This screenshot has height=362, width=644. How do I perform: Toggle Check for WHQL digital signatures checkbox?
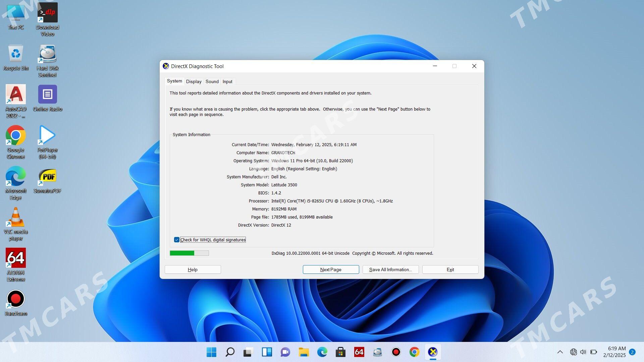[x=176, y=239]
